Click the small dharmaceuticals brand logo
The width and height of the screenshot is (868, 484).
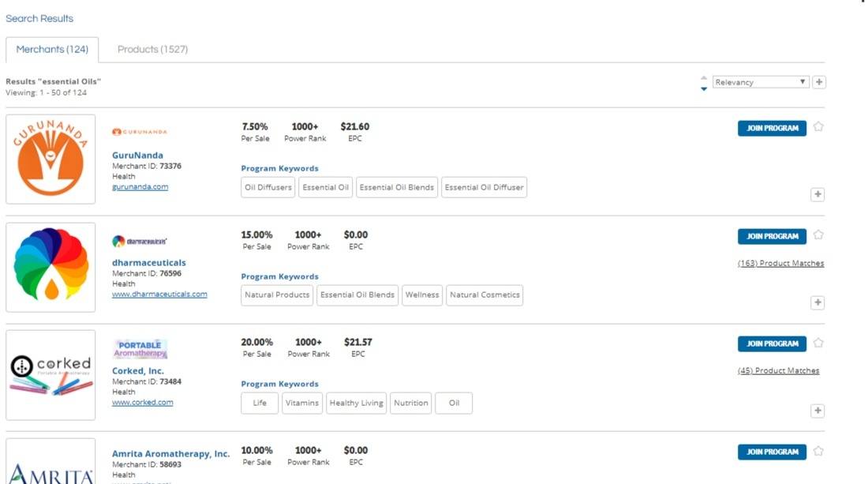(x=140, y=241)
